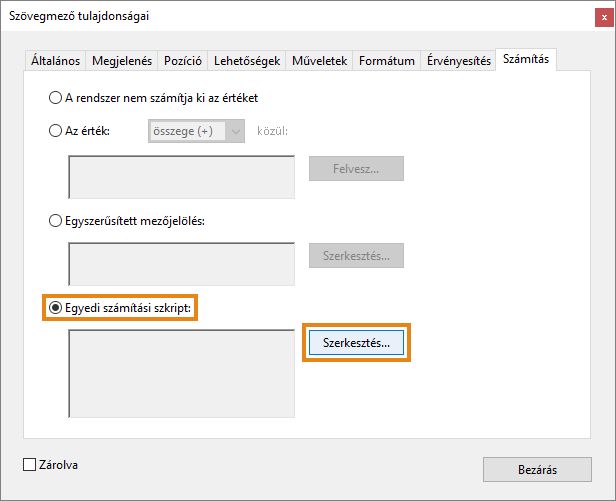The image size is (616, 501).
Task: Open the Műveletek tab
Action: (x=319, y=61)
